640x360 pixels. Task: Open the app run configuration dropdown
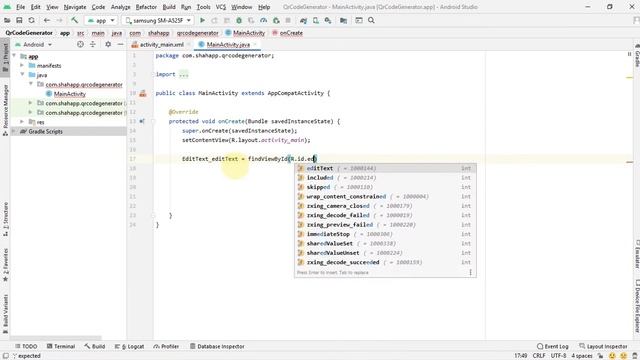tap(101, 20)
